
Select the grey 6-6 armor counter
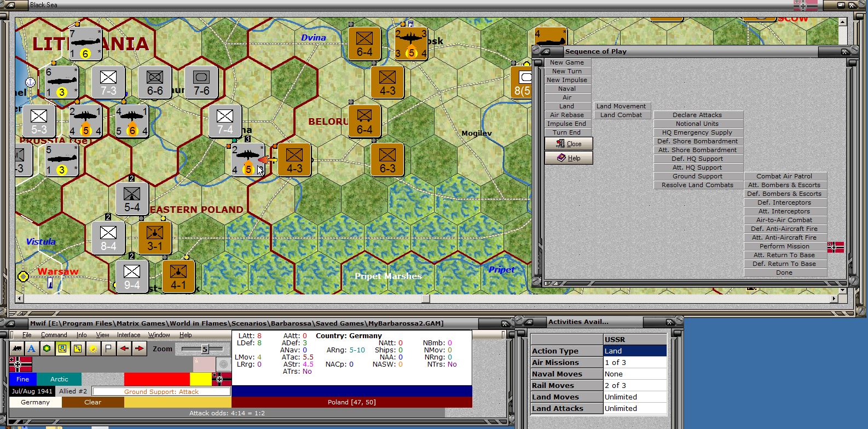(x=154, y=82)
